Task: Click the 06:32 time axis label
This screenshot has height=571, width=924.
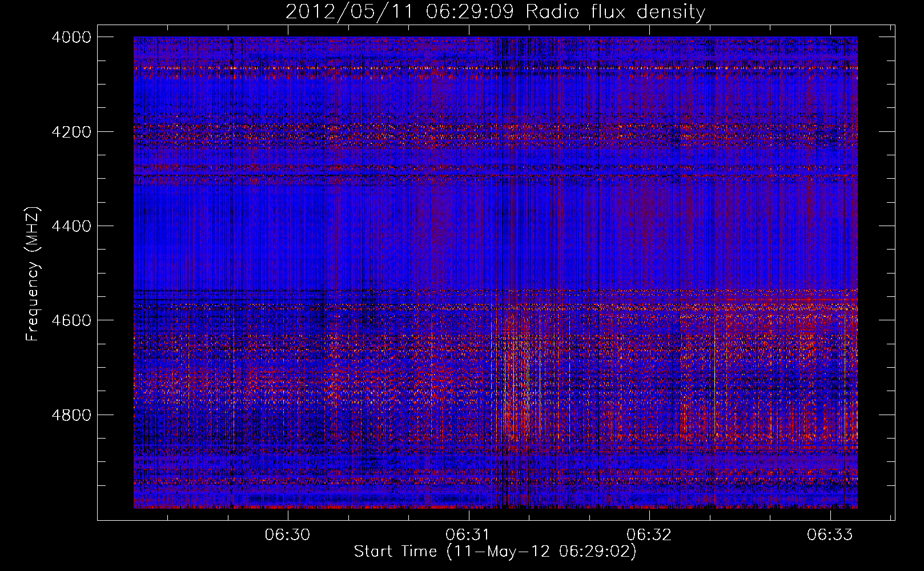Action: pyautogui.click(x=649, y=534)
